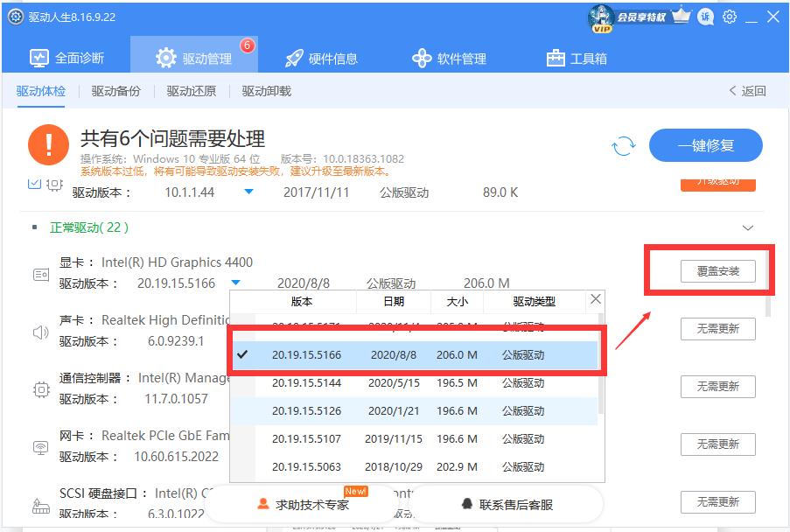Toggle the checkbox beside the chip icon
The width and height of the screenshot is (790, 532).
click(x=34, y=184)
